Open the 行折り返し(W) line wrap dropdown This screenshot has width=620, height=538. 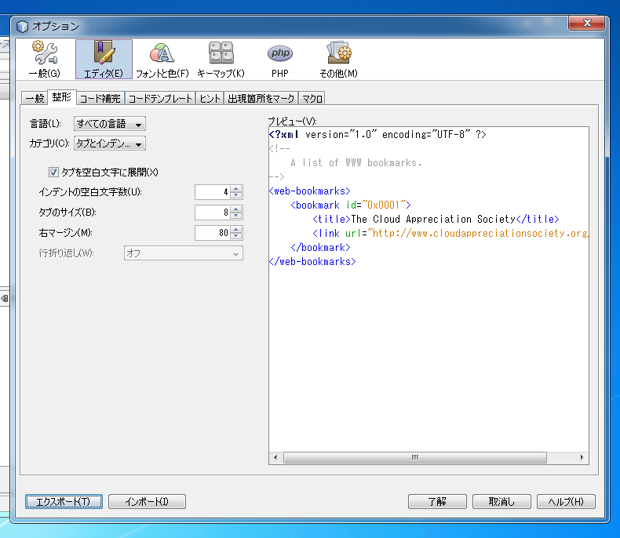point(183,253)
